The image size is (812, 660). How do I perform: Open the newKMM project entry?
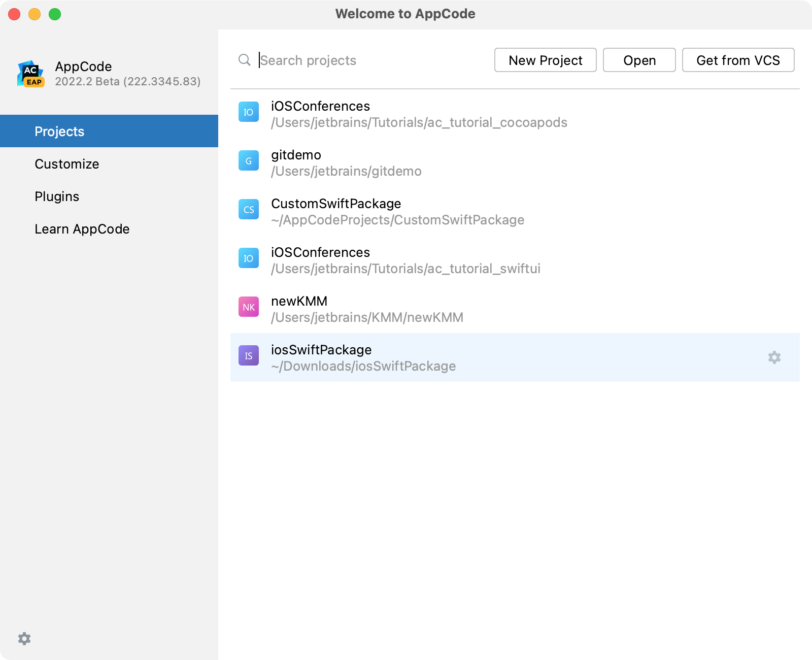click(367, 309)
